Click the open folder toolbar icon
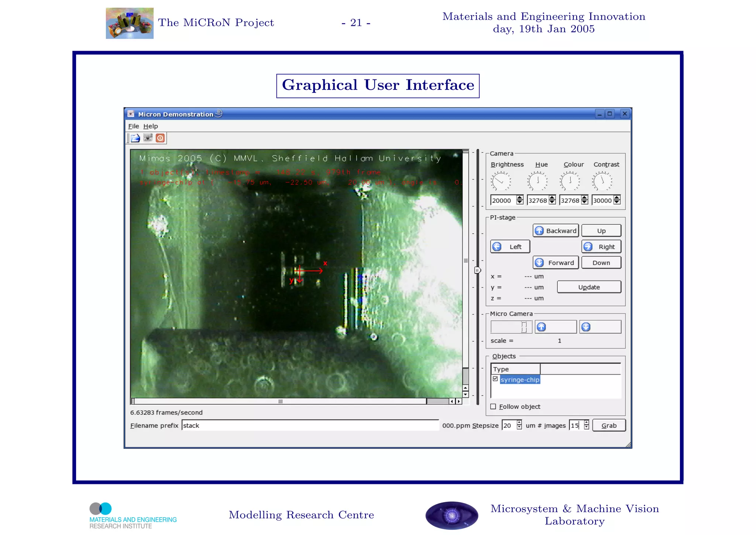Viewport: 756px width, 535px height. point(135,138)
